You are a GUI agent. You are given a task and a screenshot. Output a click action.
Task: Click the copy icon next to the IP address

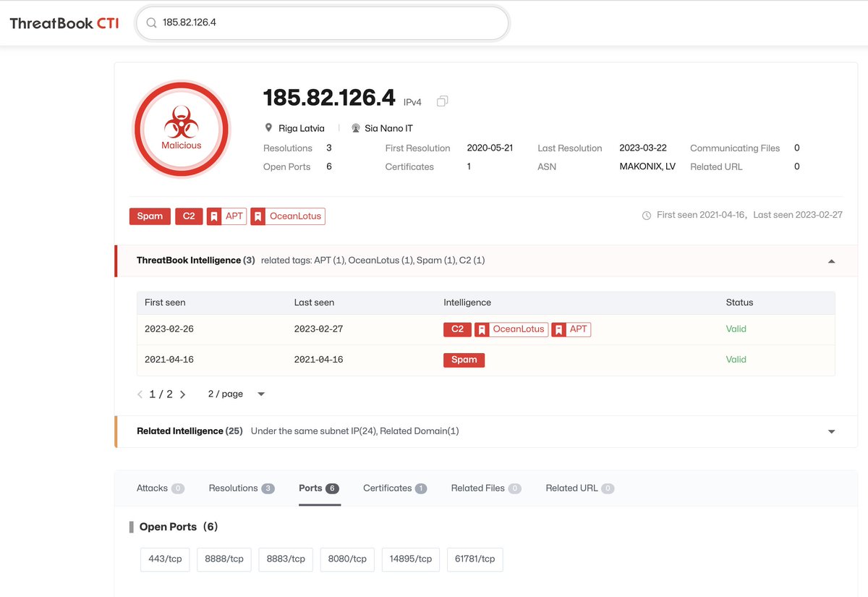[442, 101]
